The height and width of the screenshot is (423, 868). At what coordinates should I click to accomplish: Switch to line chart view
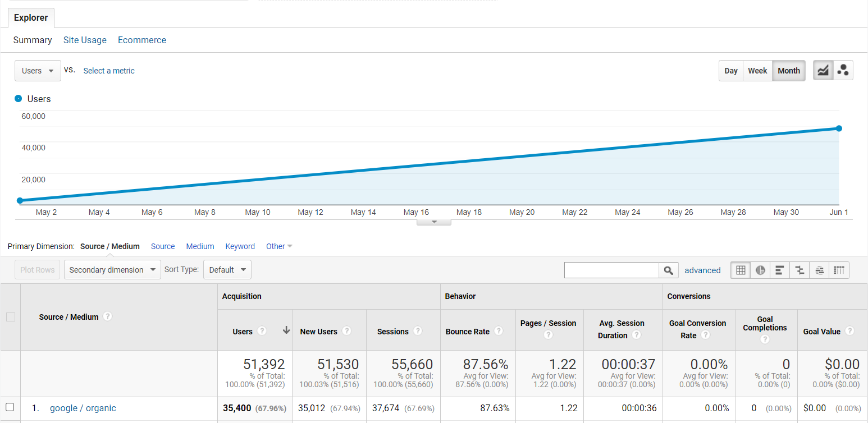point(823,71)
